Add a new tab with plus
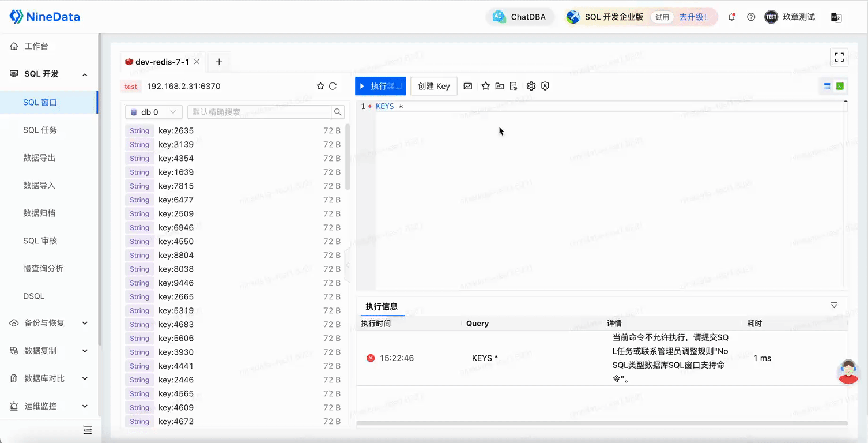Screen dimensions: 868x443 [219, 62]
